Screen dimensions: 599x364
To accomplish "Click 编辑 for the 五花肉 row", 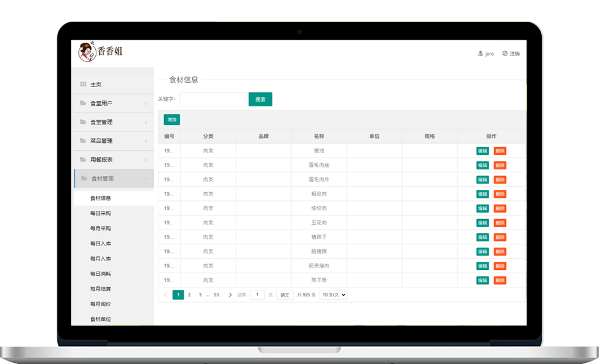I will tap(483, 223).
